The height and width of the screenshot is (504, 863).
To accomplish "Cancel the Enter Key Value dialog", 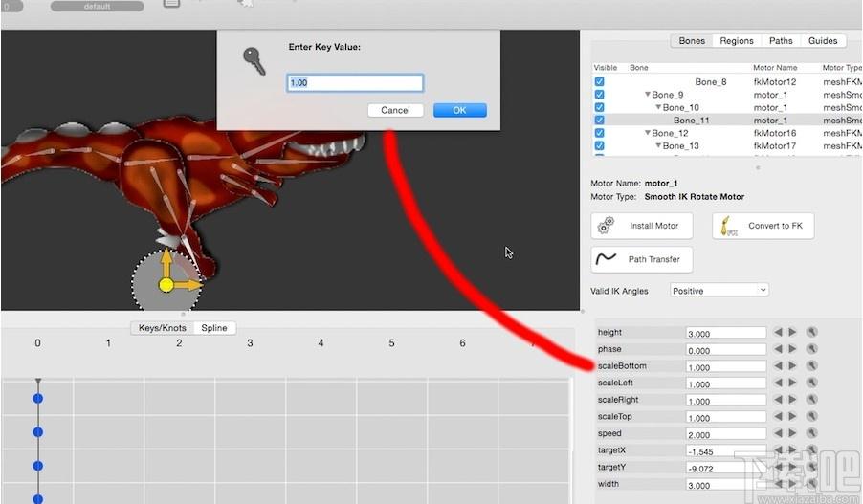I will tap(395, 110).
